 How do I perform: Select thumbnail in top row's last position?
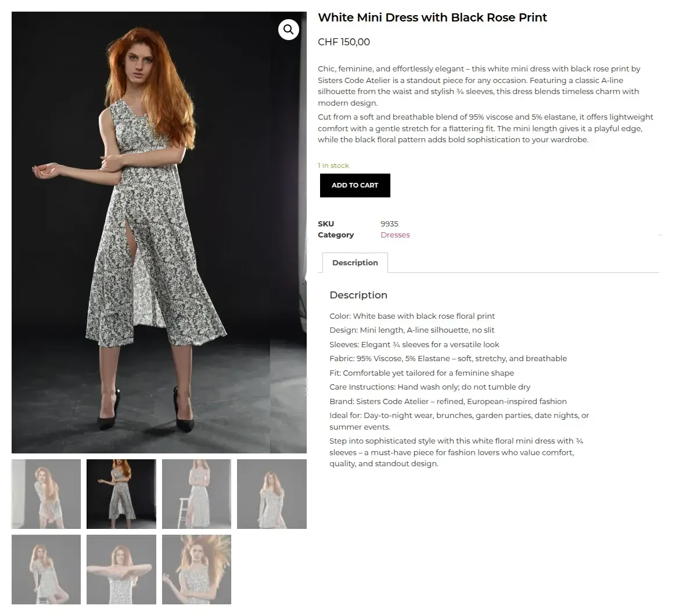coord(271,494)
